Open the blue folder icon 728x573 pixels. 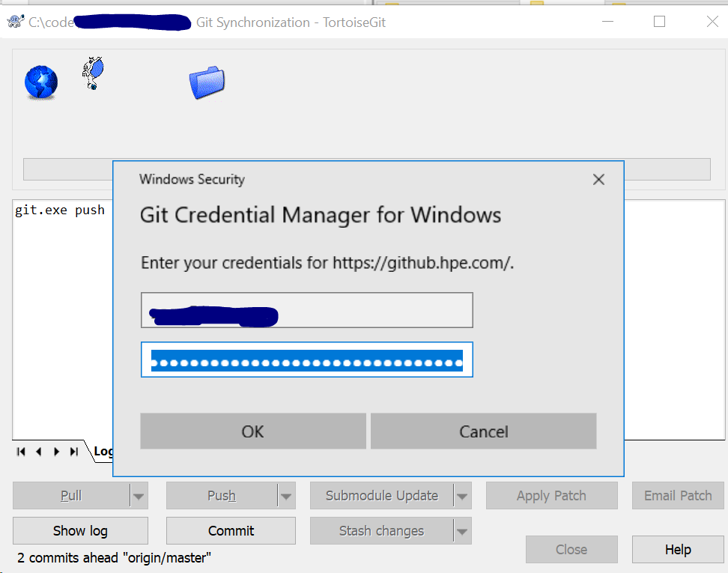207,82
